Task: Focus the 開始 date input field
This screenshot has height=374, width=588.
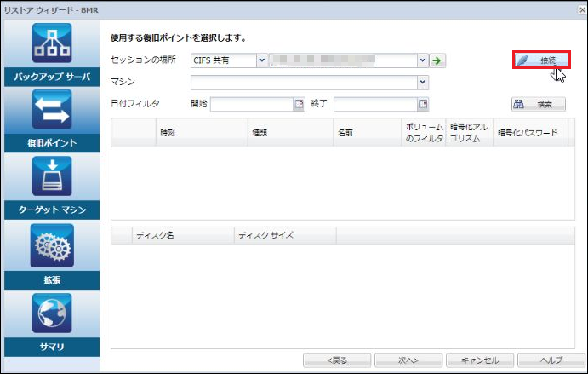Action: [x=252, y=105]
